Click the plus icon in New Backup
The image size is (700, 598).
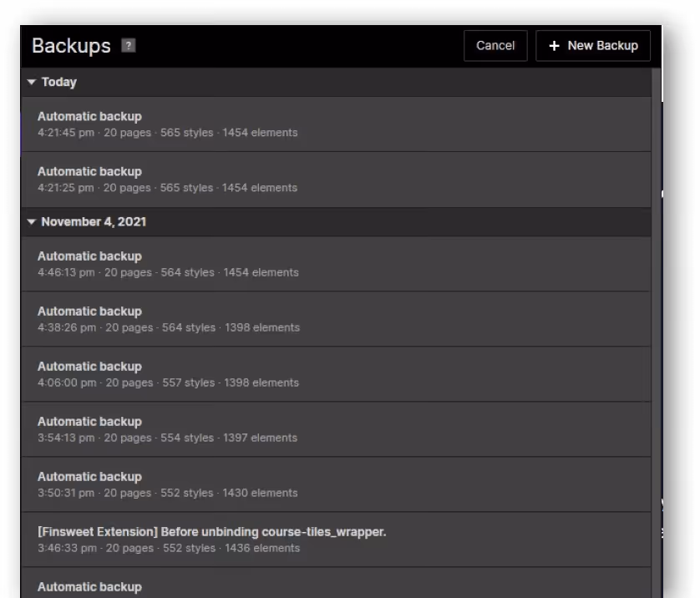coord(554,46)
